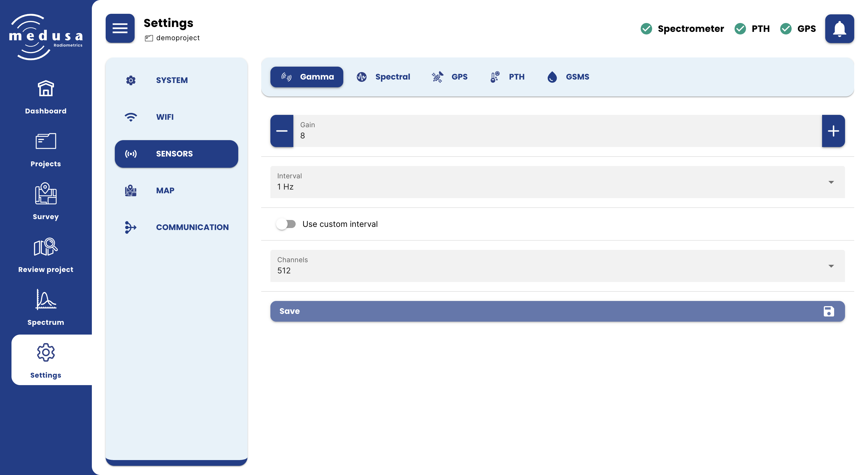Click the PTH status checkmark icon
The image size is (868, 475).
click(740, 29)
